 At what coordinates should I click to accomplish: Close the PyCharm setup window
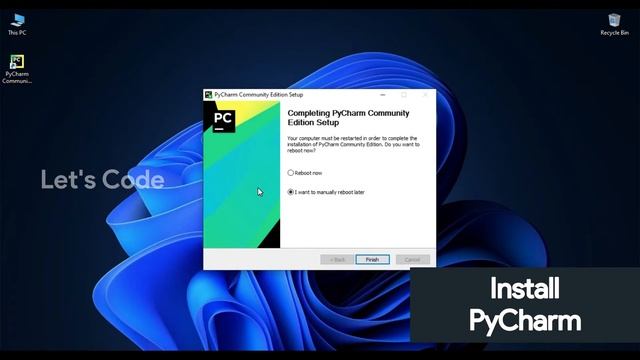pos(425,95)
